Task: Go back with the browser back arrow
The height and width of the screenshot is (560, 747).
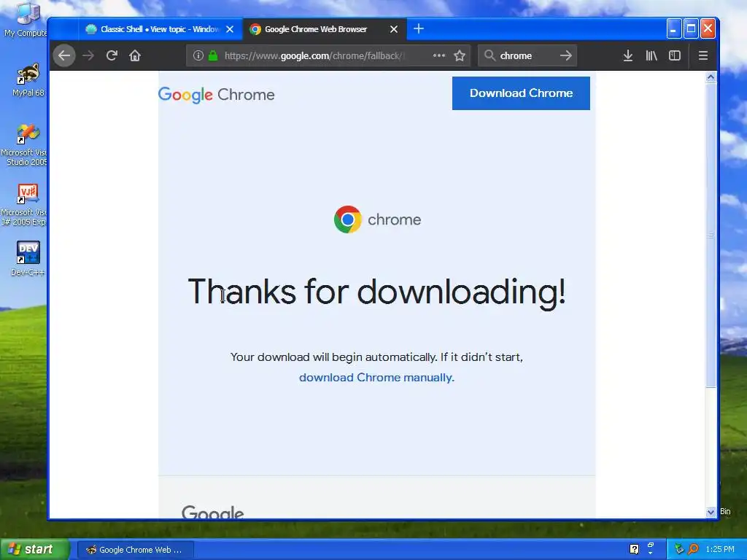Action: coord(64,55)
